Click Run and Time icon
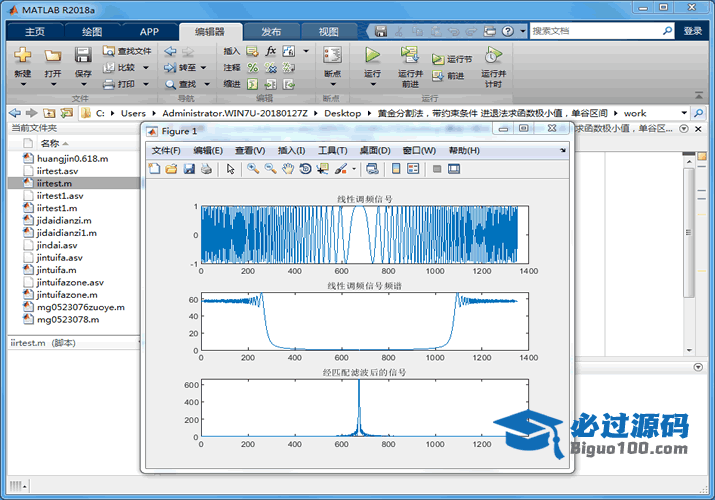715x500 pixels. coord(493,55)
